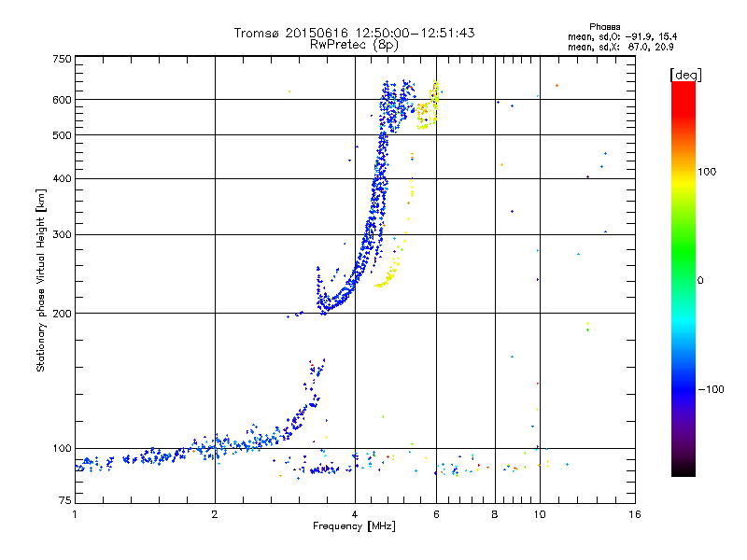Click the plot title Tromsø 20150616 12:50:00-12:51:43
The height and width of the screenshot is (560, 747).
354,33
